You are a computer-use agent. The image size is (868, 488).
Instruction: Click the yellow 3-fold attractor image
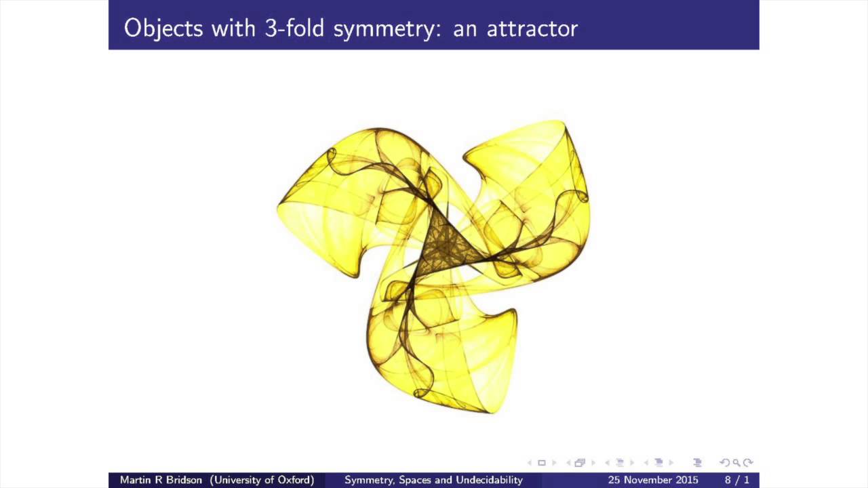coord(434,266)
